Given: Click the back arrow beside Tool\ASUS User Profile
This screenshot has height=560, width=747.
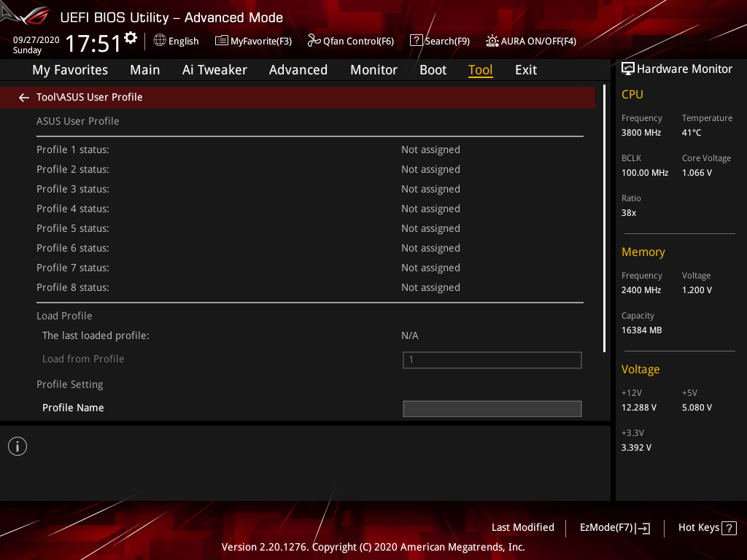Looking at the screenshot, I should (24, 98).
